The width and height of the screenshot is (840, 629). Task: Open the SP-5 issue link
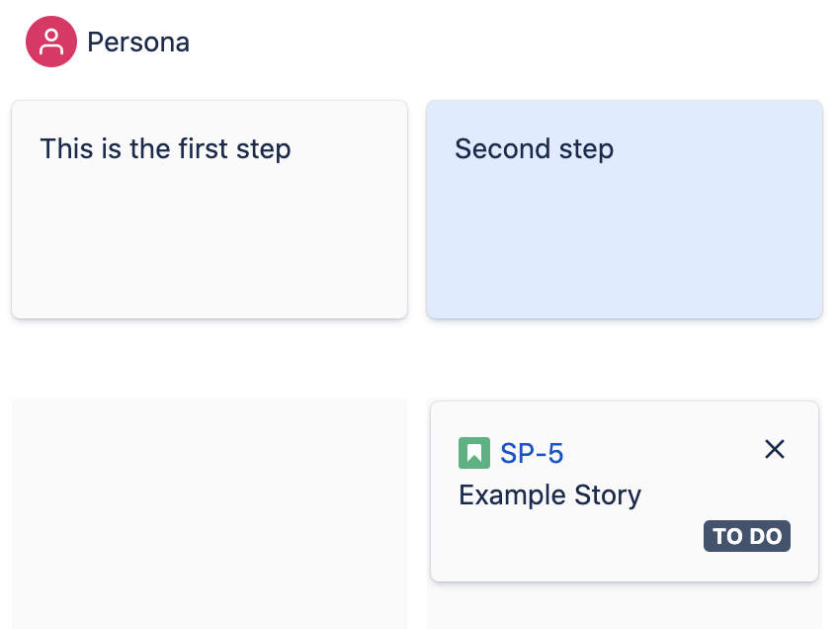pos(532,454)
